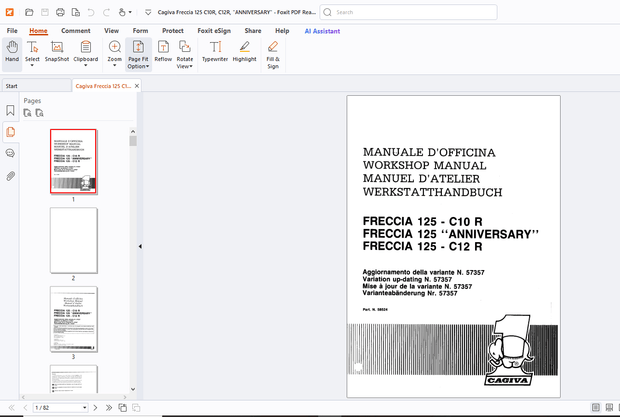The height and width of the screenshot is (417, 620).
Task: Launch the AI Assistant
Action: point(322,31)
